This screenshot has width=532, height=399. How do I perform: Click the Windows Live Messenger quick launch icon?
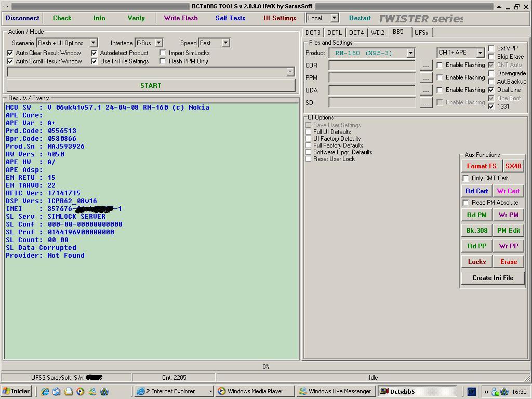click(x=92, y=391)
